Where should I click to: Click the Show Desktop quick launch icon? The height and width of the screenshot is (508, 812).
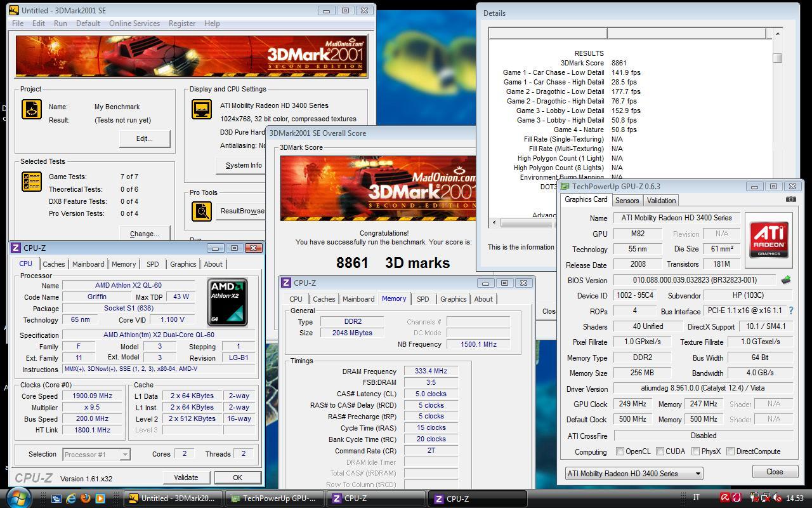[56, 498]
